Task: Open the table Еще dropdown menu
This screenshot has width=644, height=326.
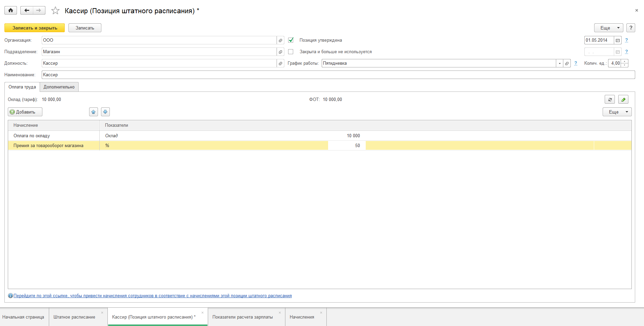Action: 617,112
